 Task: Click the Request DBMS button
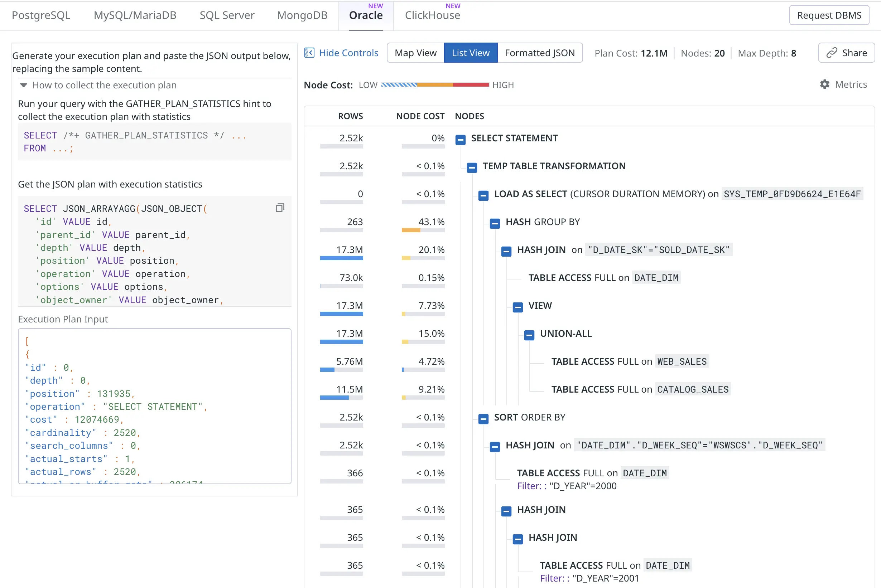click(x=829, y=15)
